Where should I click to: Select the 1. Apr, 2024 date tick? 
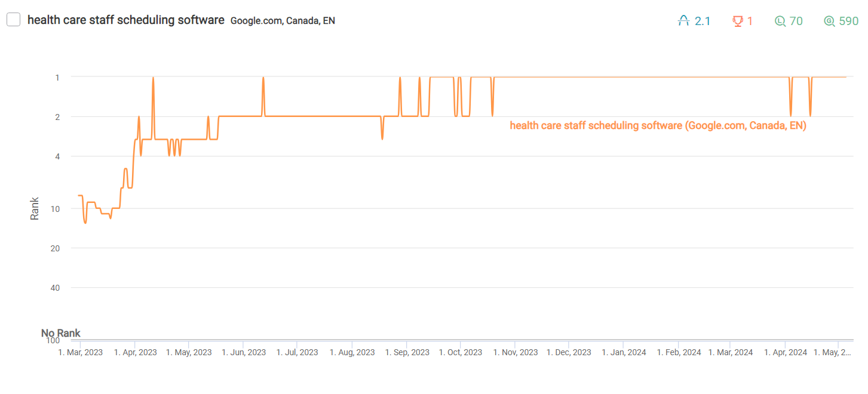point(786,352)
